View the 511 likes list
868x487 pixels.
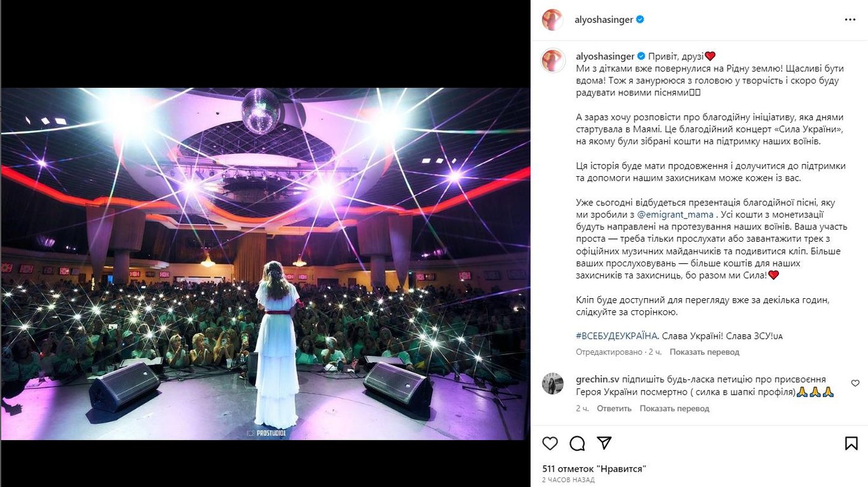click(594, 469)
